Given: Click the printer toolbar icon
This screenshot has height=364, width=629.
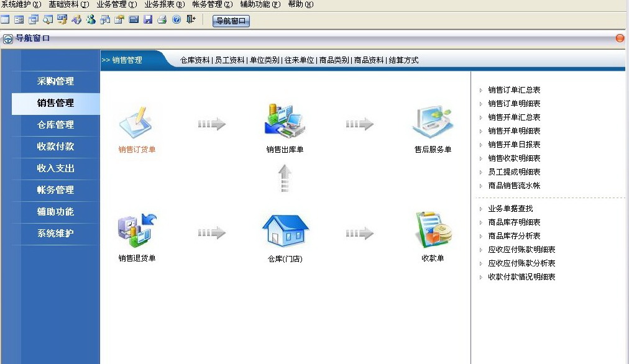Looking at the screenshot, I should point(162,19).
